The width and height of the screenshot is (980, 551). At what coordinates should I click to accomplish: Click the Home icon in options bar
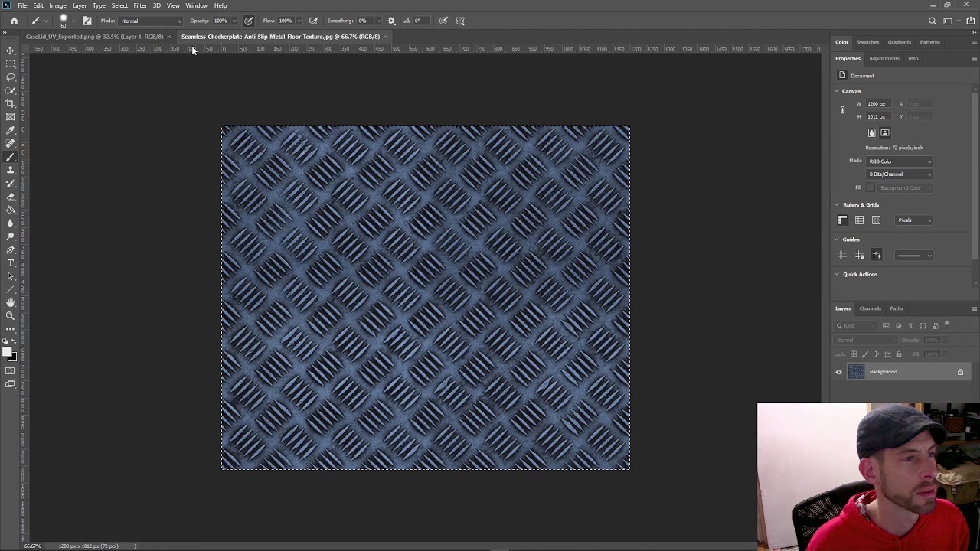point(14,21)
